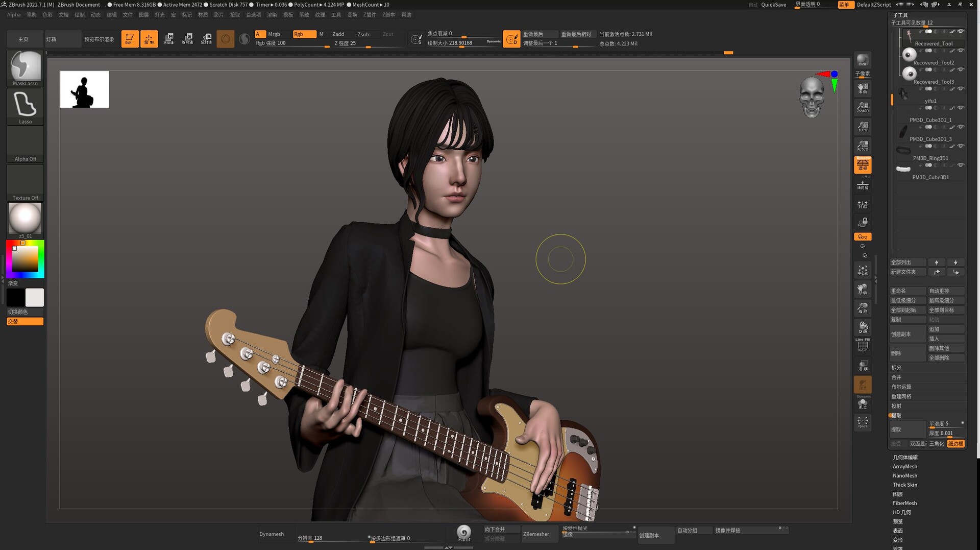Screen dimensions: 980x550
Task: Select the MaskLasso brush
Action: tap(24, 66)
